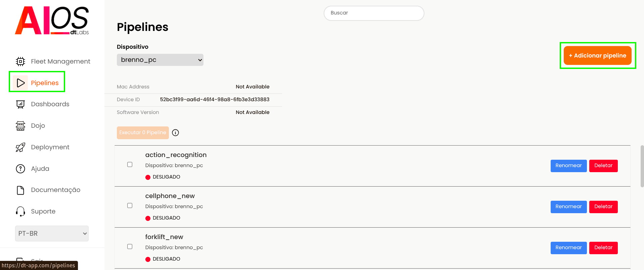Image resolution: width=644 pixels, height=270 pixels.
Task: Delete the action_recognition pipeline
Action: pos(603,166)
